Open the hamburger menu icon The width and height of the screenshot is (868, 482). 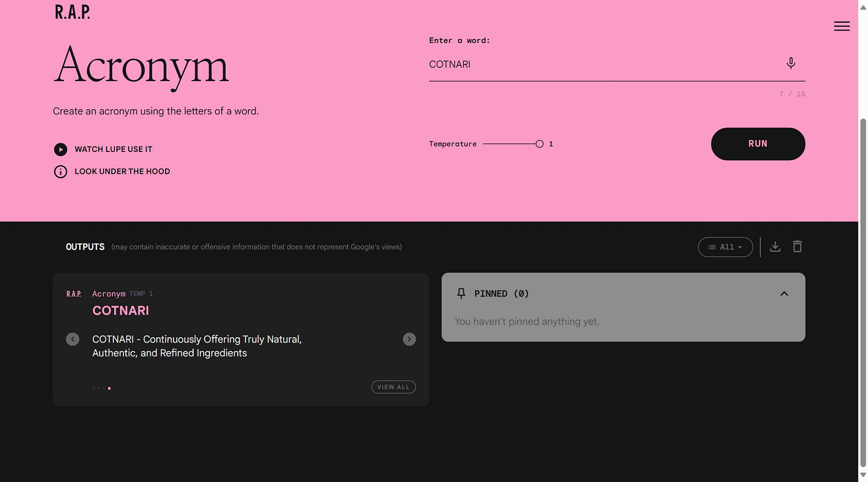coord(842,26)
